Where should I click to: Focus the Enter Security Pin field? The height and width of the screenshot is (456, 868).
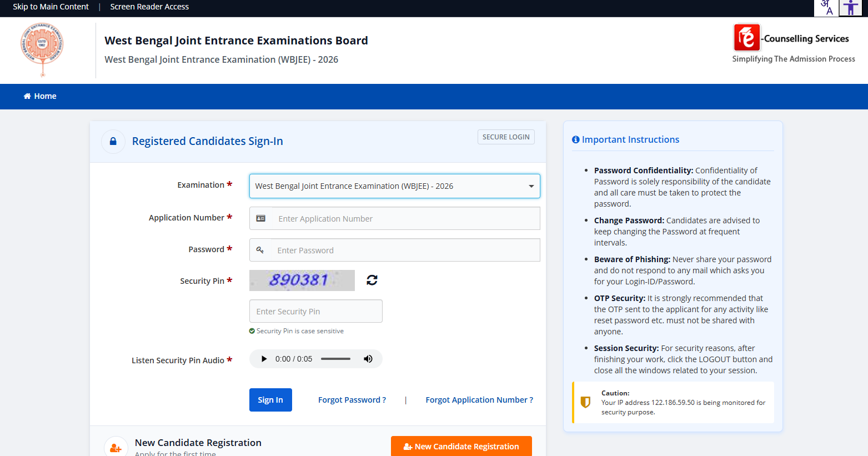tap(315, 312)
